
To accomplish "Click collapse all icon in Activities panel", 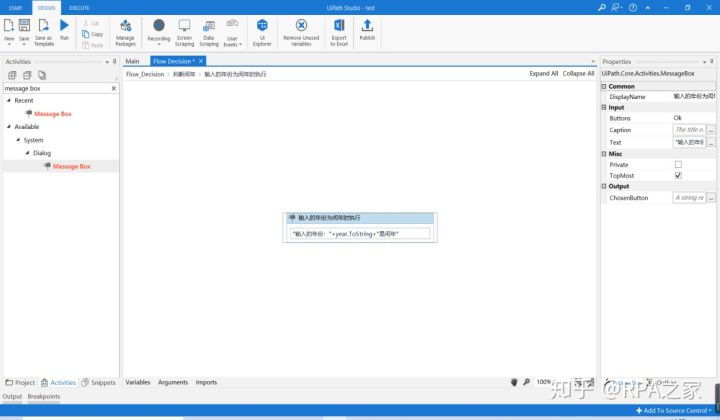I will pyautogui.click(x=27, y=75).
